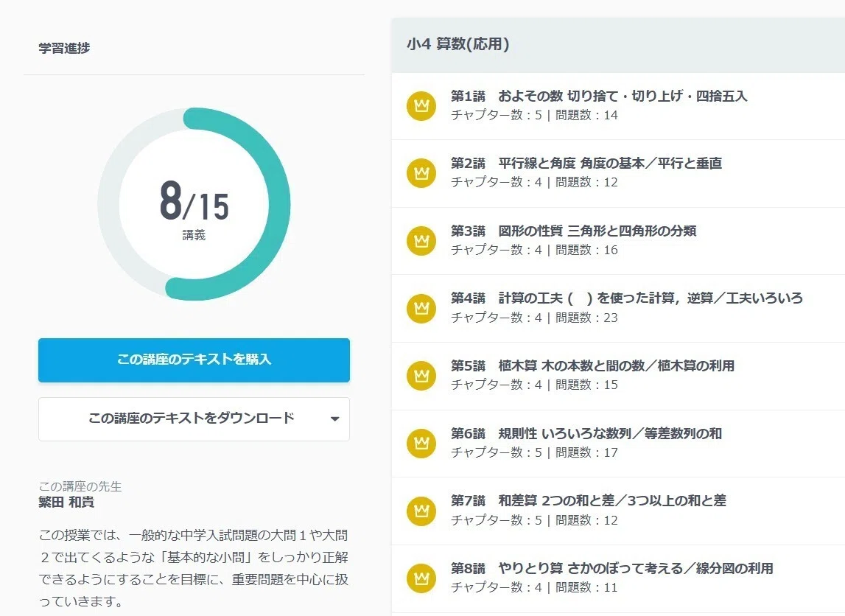Select the crown badge for 第5講 植木算

pos(421,376)
